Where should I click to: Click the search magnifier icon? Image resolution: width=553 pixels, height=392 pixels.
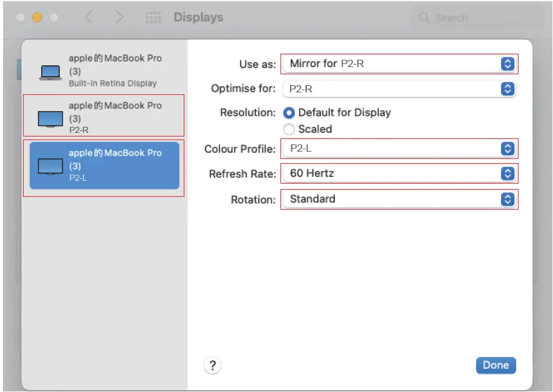tap(424, 18)
